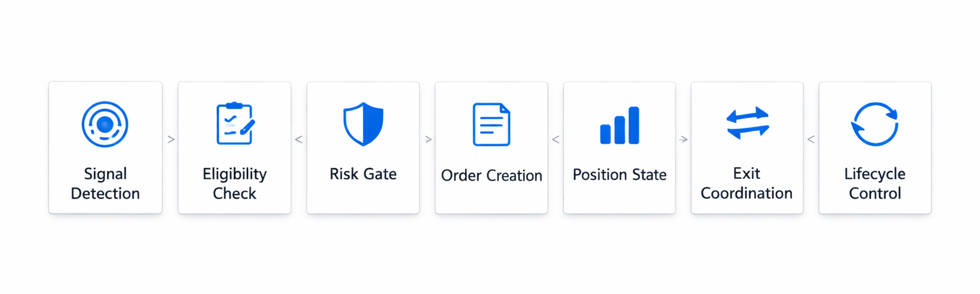Click the Eligibility Check clipboard icon
The width and height of the screenshot is (980, 294).
coord(235,124)
